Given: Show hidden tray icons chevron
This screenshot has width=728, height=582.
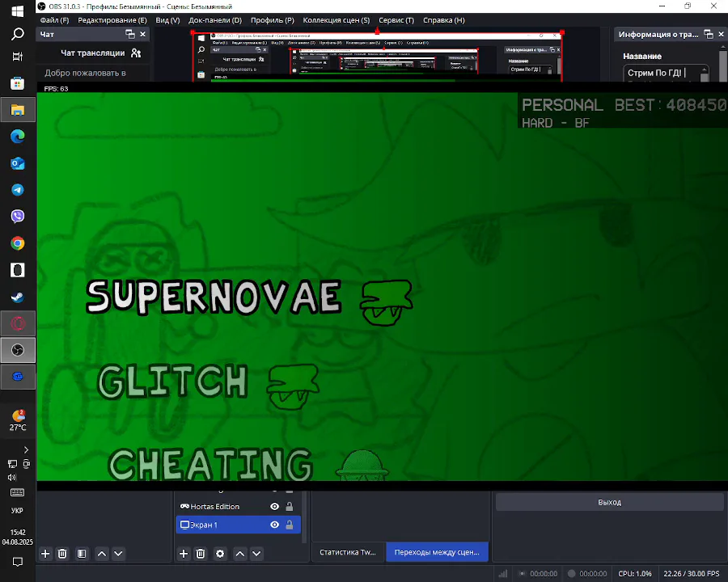Looking at the screenshot, I should coord(26,449).
